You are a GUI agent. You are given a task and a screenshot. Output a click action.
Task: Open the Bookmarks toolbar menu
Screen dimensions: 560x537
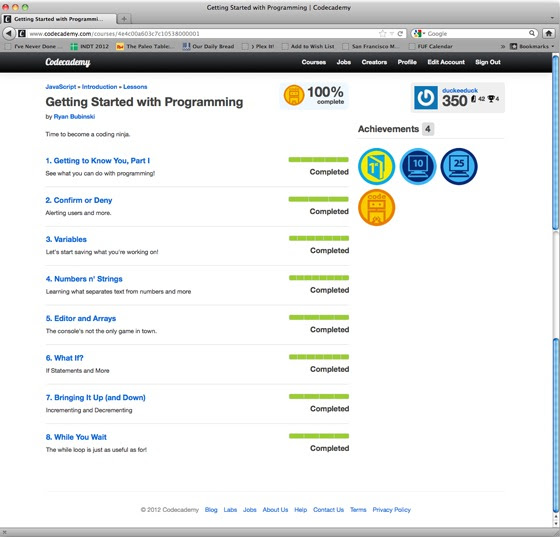click(532, 46)
